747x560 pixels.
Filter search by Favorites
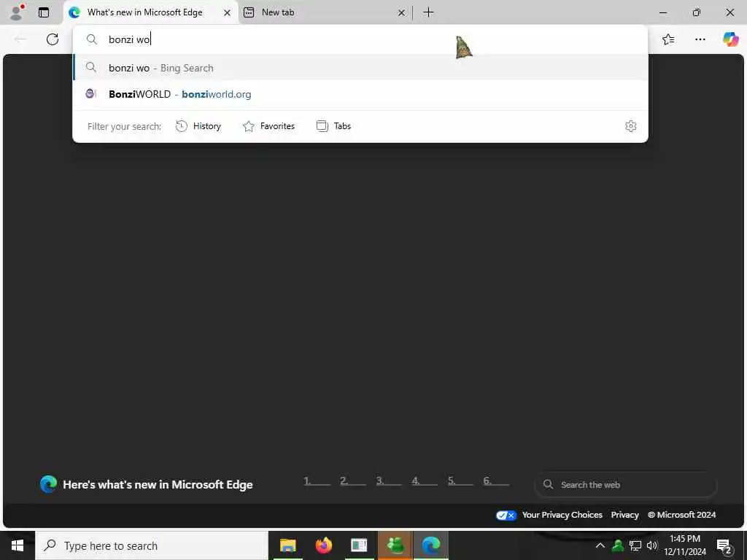pos(268,126)
